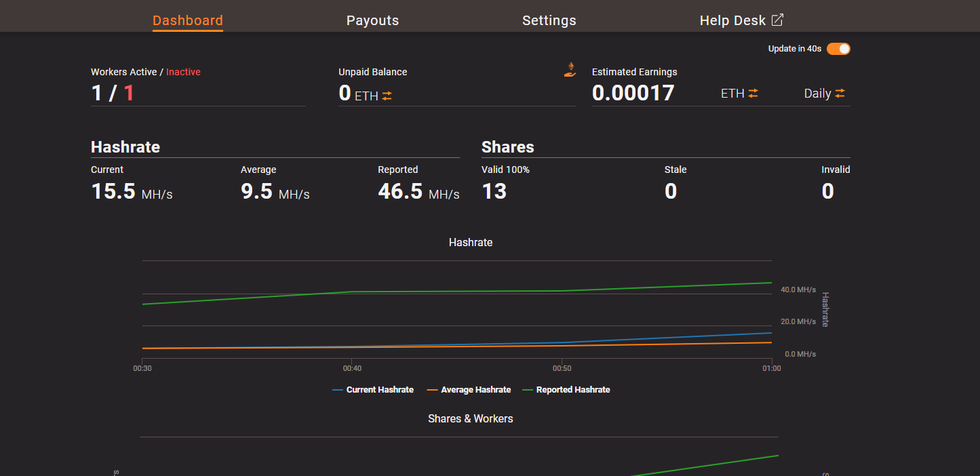
Task: Click swap arrows icon next to Estimated Earnings ETH
Action: [753, 94]
